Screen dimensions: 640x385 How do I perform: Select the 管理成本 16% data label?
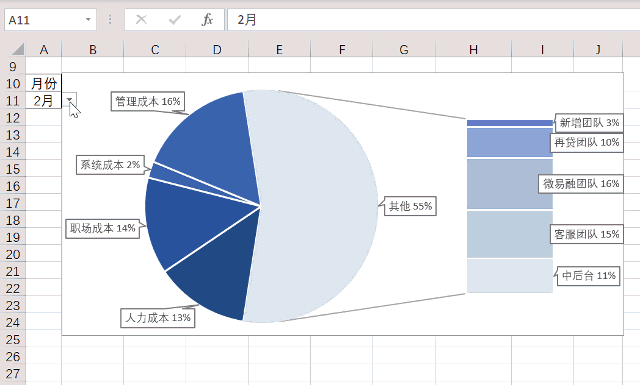[x=148, y=101]
